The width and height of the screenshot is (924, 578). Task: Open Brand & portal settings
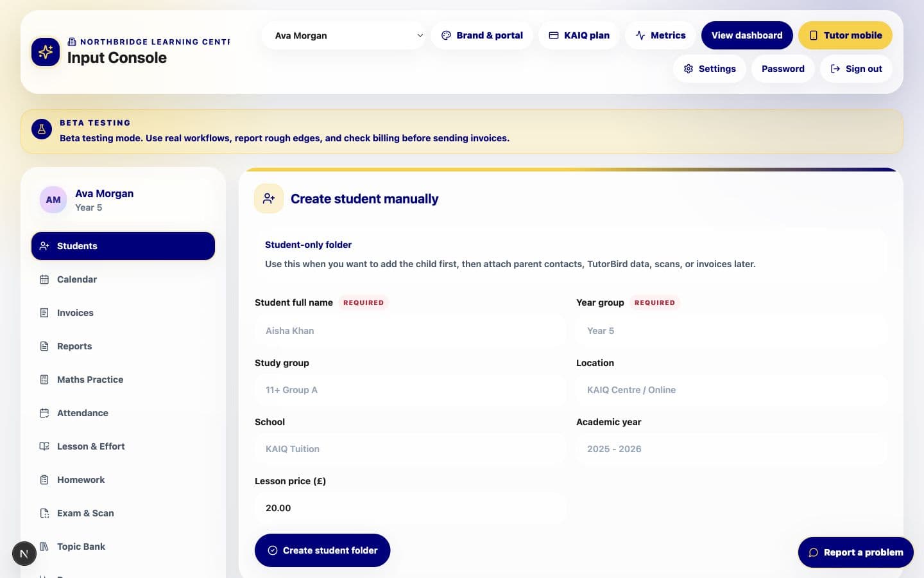[x=482, y=35]
